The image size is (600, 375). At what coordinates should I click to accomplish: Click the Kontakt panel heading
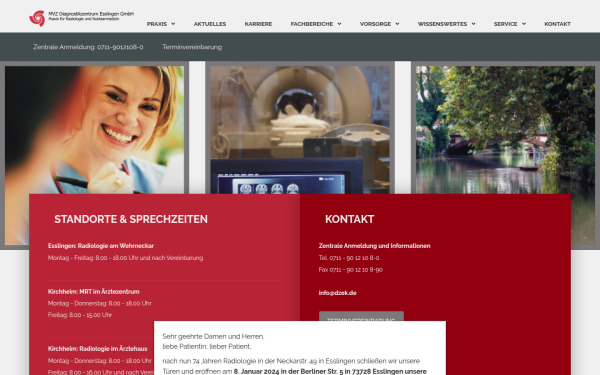point(349,219)
